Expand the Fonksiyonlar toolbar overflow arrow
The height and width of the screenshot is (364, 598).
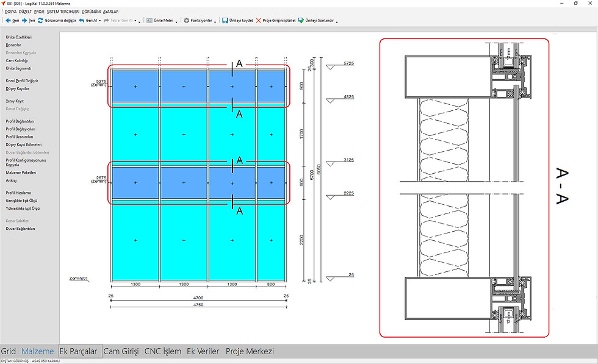215,21
